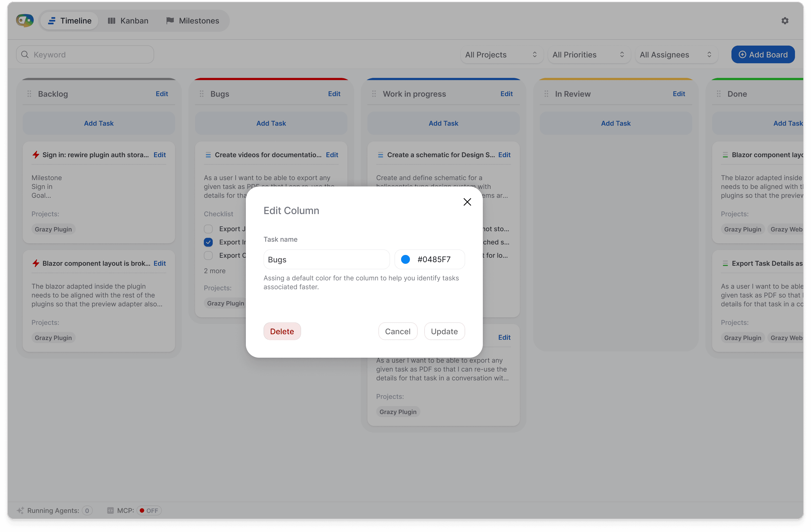Click the Keyword search field
The height and width of the screenshot is (532, 811).
pos(85,54)
